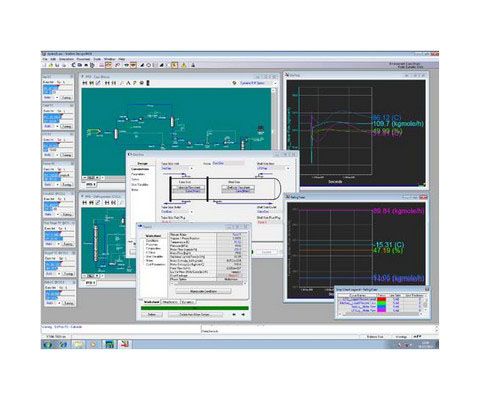Open the Flowsheet menu
Image resolution: width=480 pixels, height=396 pixels.
pos(83,59)
